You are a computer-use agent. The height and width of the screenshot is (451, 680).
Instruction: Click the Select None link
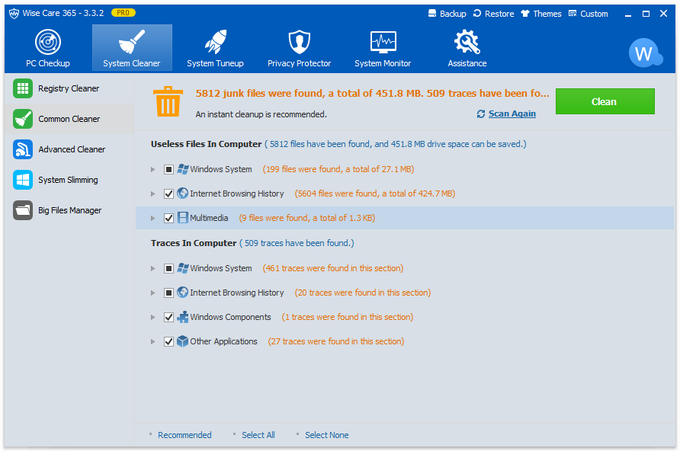coord(327,435)
